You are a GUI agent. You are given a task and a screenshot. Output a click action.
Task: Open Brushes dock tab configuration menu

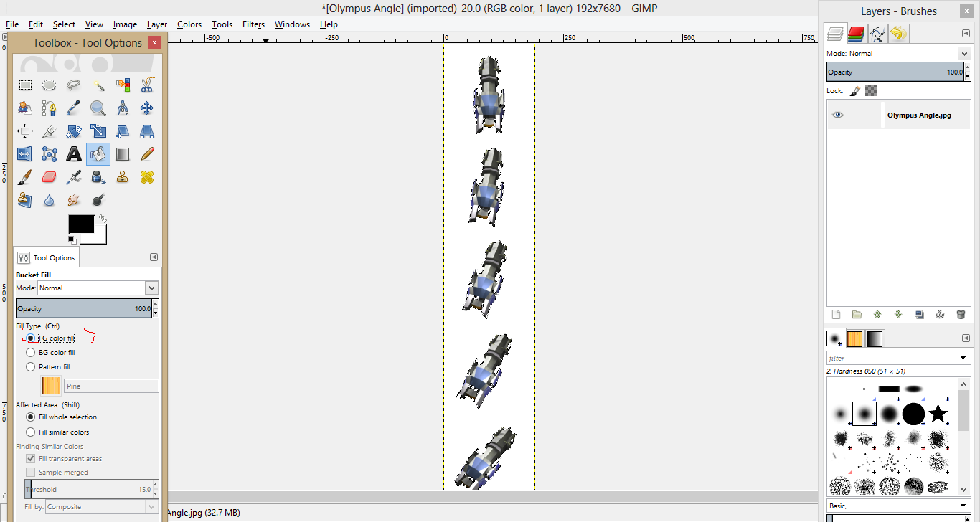pos(966,338)
